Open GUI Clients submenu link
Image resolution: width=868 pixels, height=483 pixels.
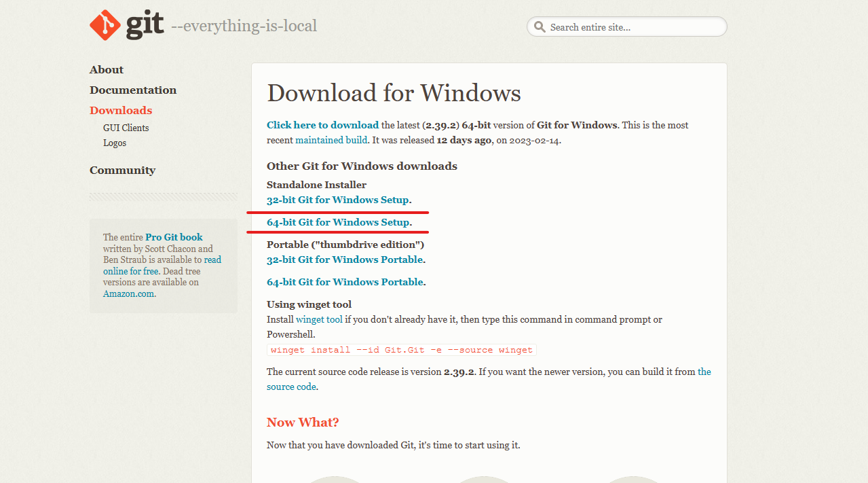(126, 128)
